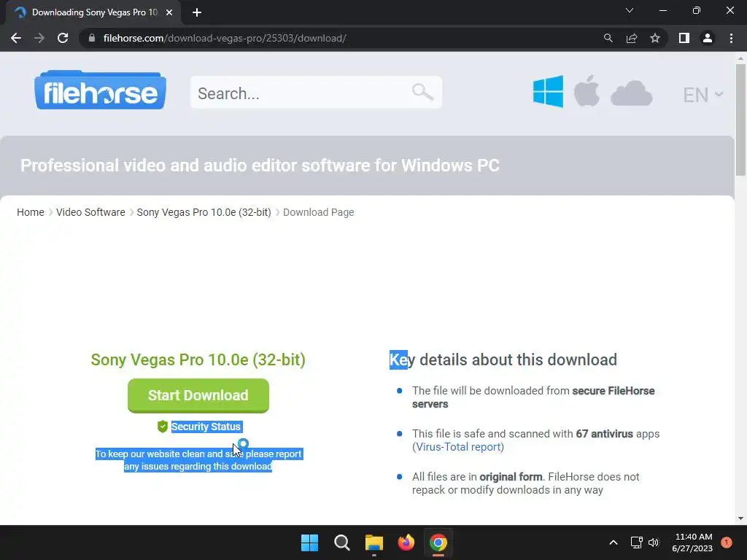747x560 pixels.
Task: Click the secure FileHorse servers text
Action: coord(533,397)
